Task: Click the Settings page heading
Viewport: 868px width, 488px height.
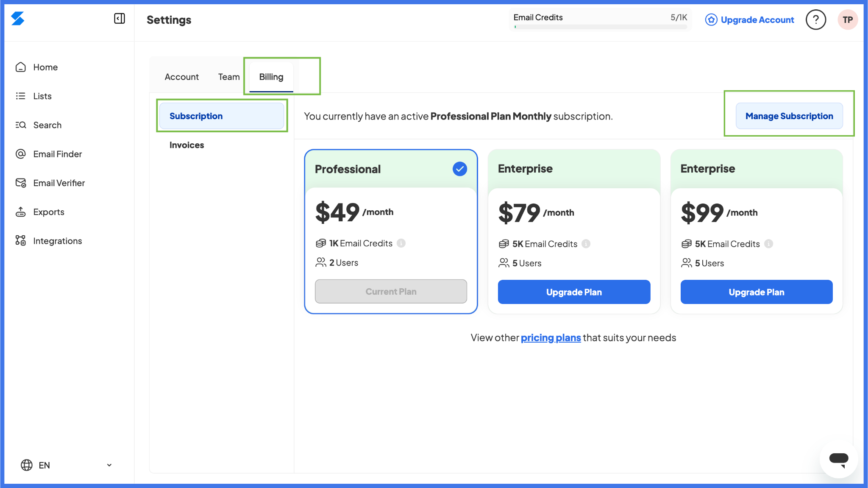Action: click(x=169, y=20)
